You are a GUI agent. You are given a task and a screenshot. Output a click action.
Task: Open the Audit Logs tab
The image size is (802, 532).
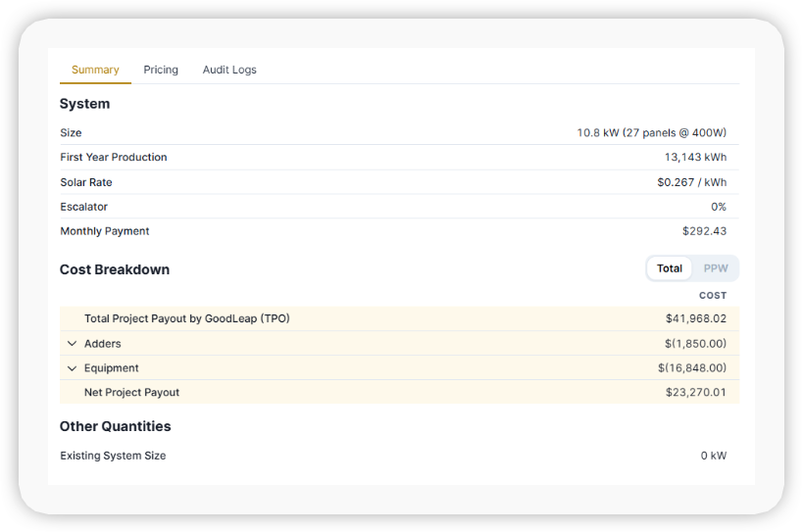coord(229,70)
